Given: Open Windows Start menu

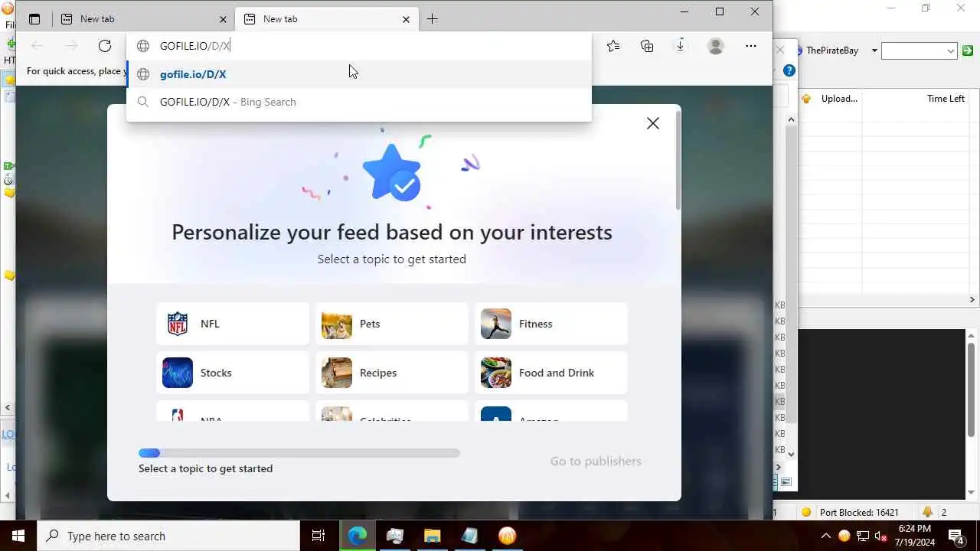Looking at the screenshot, I should click(x=18, y=536).
